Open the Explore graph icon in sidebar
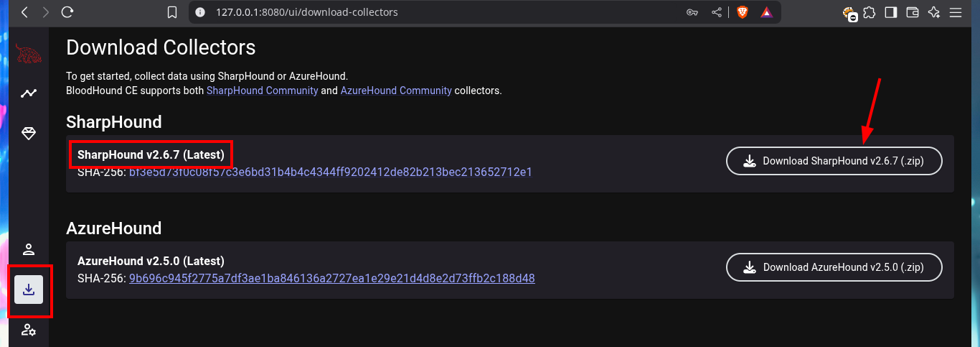This screenshot has width=980, height=347. [29, 93]
